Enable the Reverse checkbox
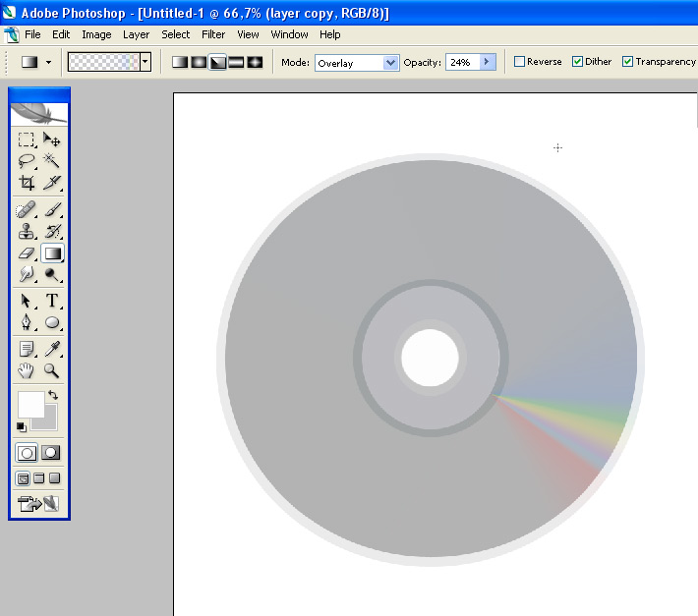 (520, 62)
